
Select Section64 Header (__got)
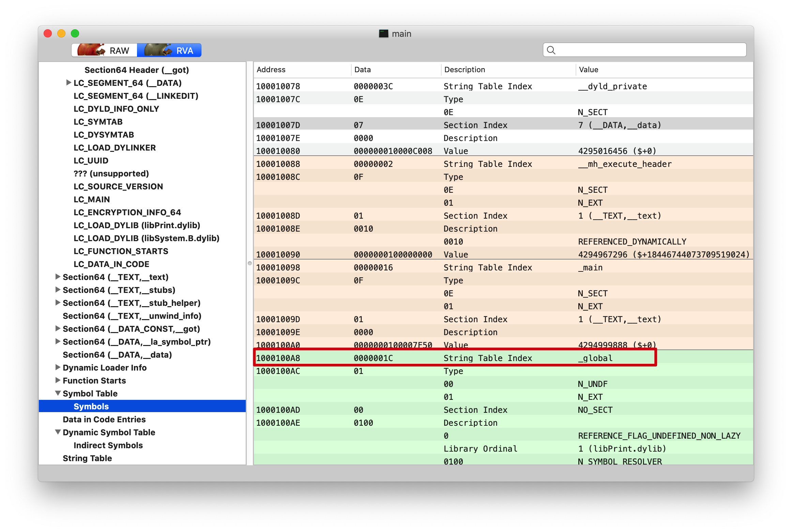(x=137, y=70)
